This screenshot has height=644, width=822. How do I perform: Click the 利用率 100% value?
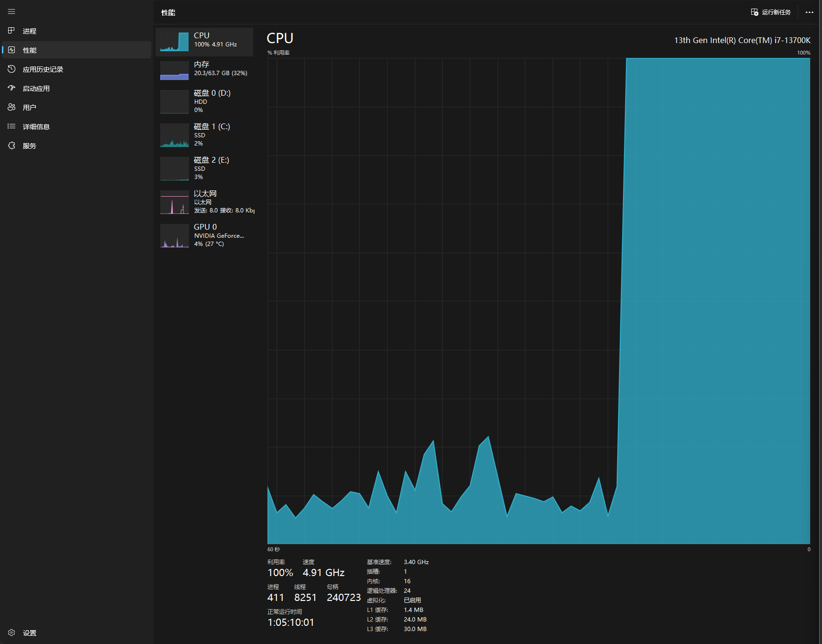tap(280, 573)
